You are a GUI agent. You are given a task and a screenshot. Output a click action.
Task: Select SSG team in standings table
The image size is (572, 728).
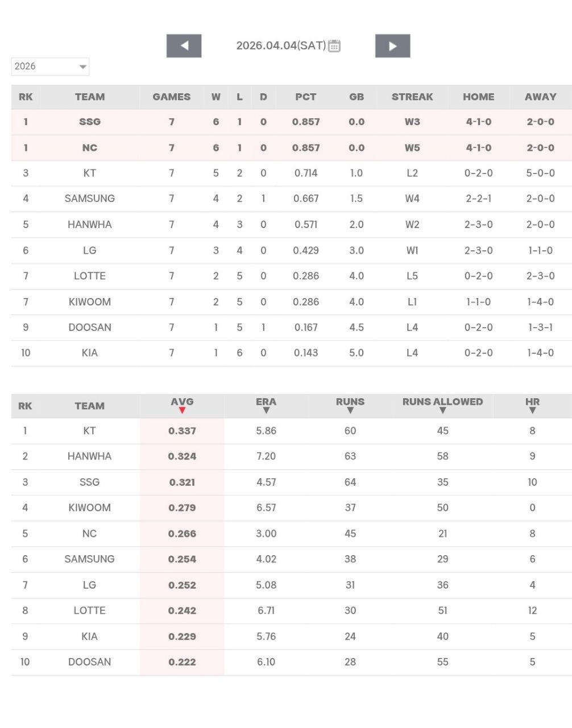90,122
